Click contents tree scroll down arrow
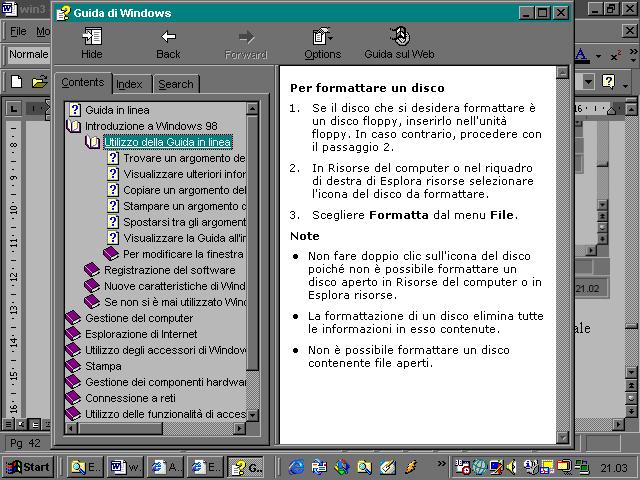The image size is (640, 480). tap(252, 416)
